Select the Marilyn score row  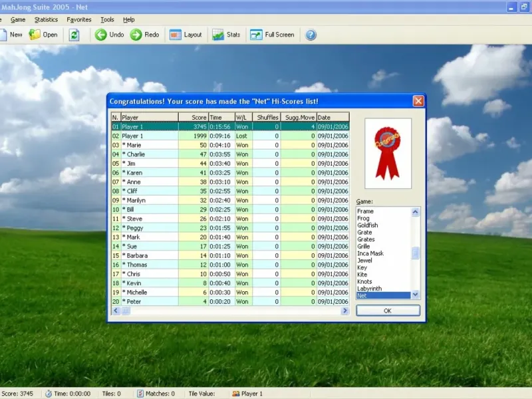(230, 200)
